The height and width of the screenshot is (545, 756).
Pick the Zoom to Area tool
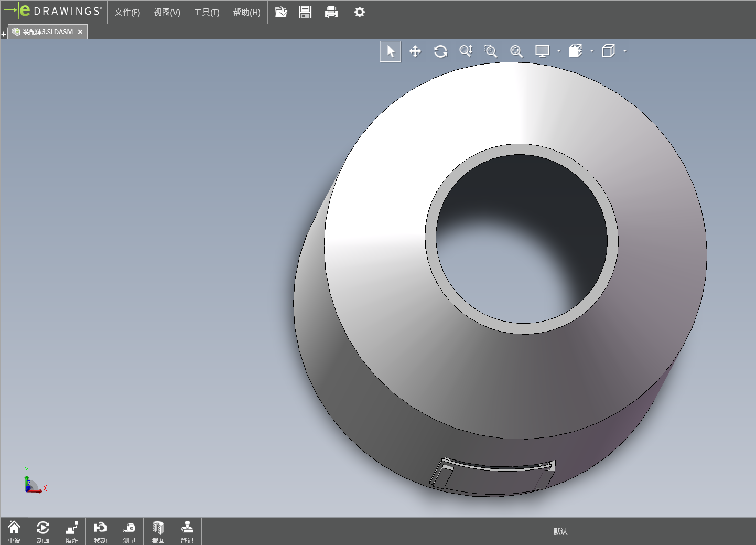(x=491, y=51)
